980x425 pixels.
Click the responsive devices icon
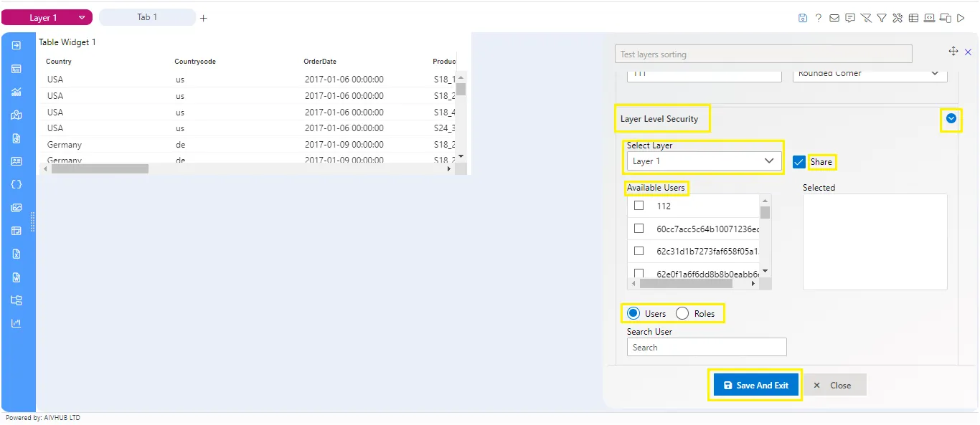[945, 18]
